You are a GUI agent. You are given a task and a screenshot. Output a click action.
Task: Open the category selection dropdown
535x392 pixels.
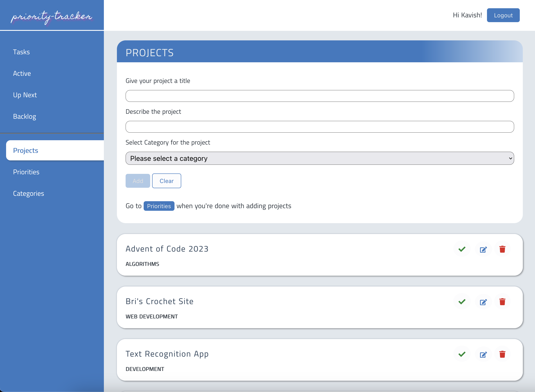[319, 158]
